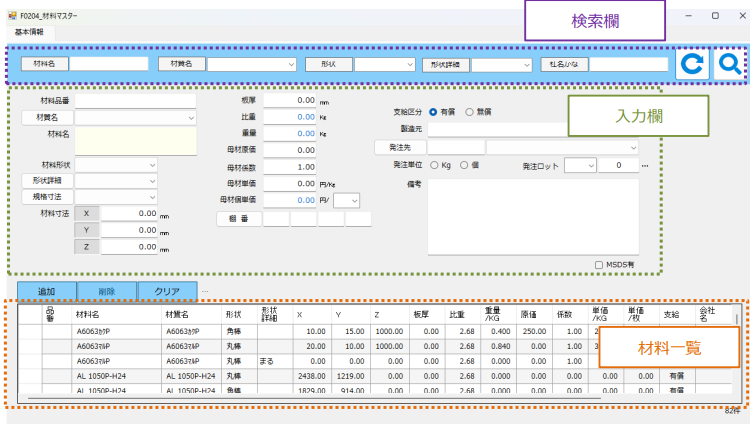Expand the wide 発注先 supplier dropdown
754x425 pixels.
[x=633, y=148]
